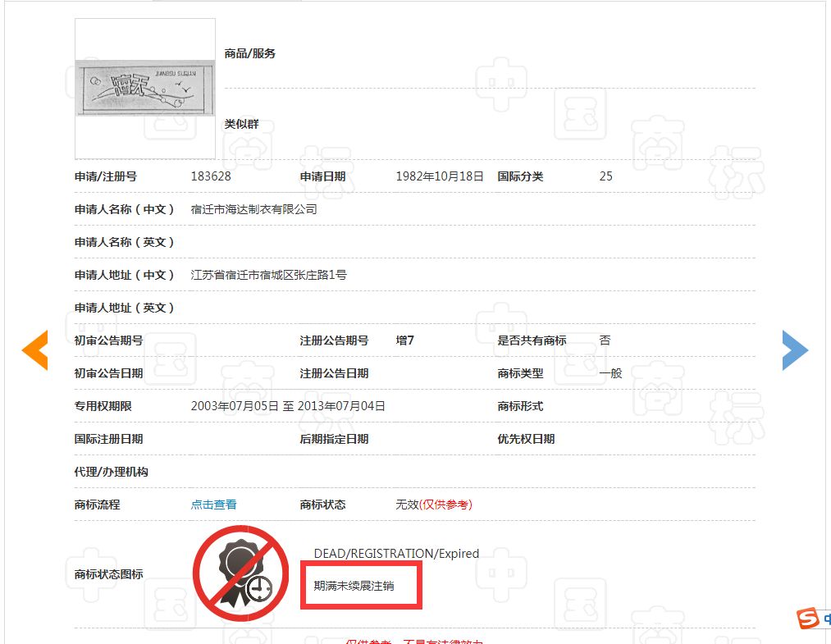Click the 申请人名称（英文） label
The height and width of the screenshot is (644, 831).
tap(125, 242)
